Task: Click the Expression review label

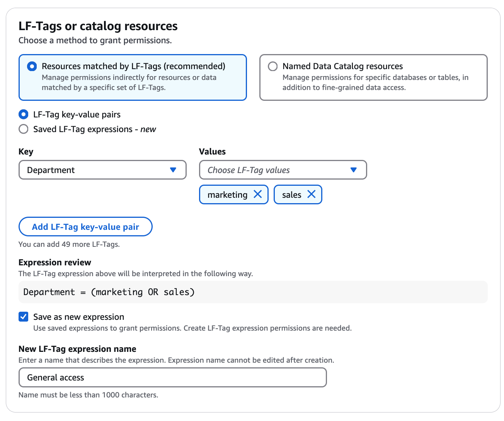Action: [x=54, y=262]
